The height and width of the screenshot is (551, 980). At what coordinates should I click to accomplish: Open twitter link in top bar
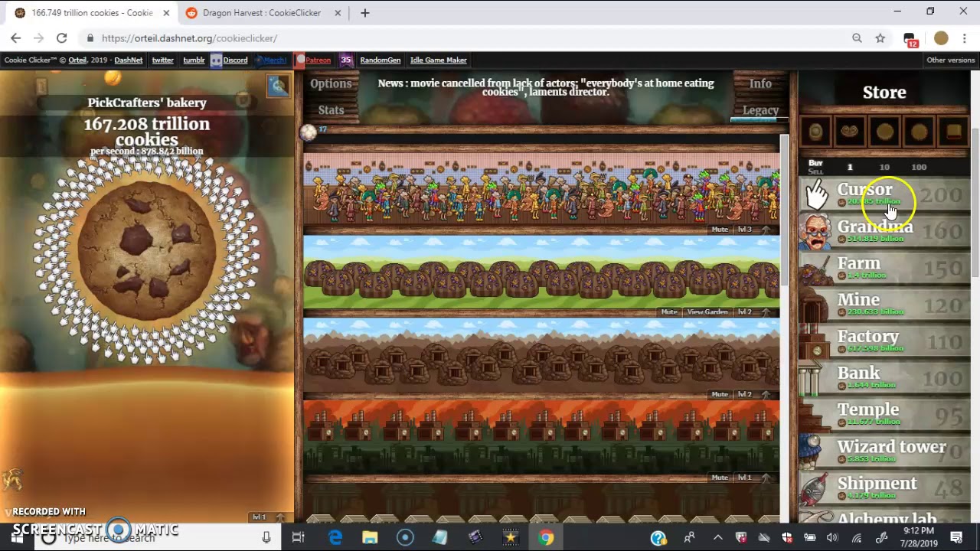point(162,60)
